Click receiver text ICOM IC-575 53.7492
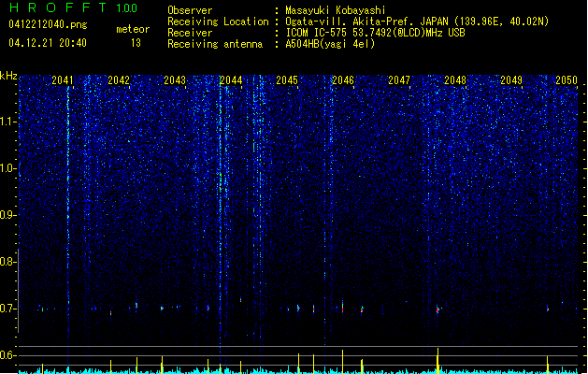Viewport: 588px width, 374px height. [375, 33]
